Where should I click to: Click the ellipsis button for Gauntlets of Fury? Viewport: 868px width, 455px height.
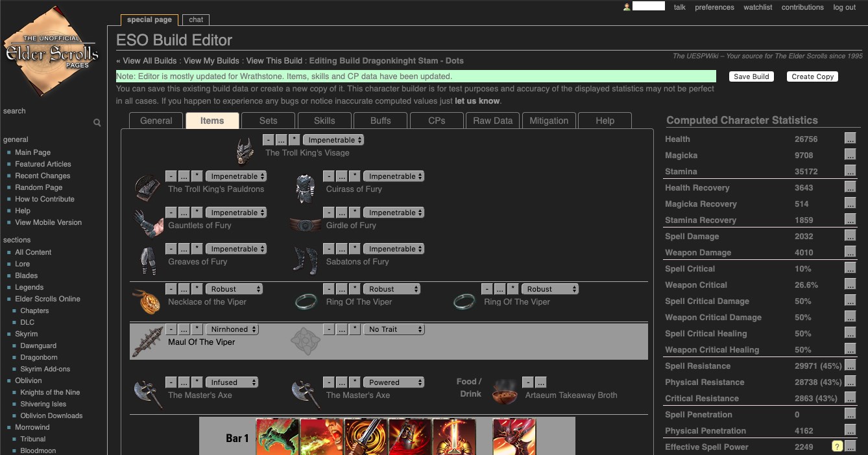pyautogui.click(x=184, y=213)
